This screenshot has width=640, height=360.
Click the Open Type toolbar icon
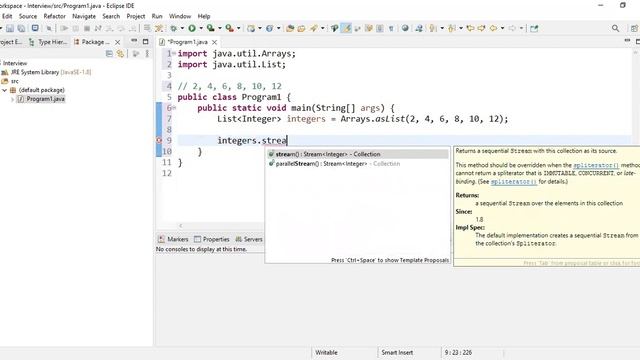point(290,28)
